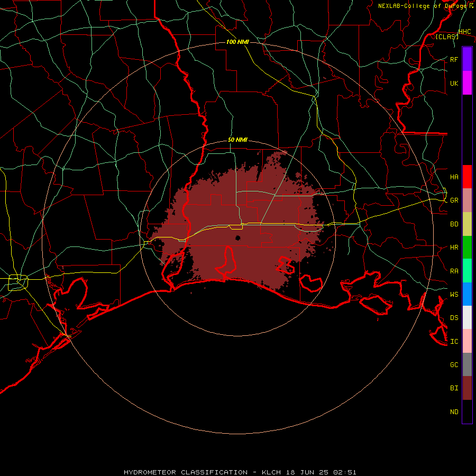Click the "GR" legend label
Viewport: 476px width, 476px height.
click(x=454, y=200)
